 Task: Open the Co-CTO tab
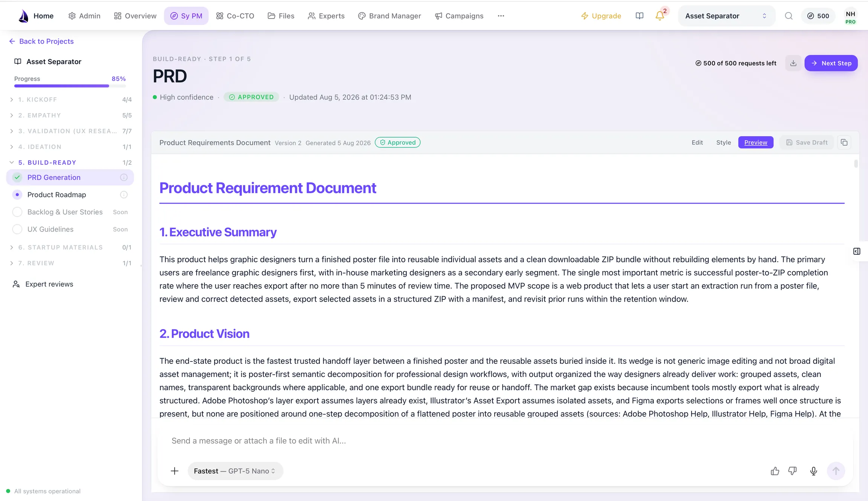[235, 16]
